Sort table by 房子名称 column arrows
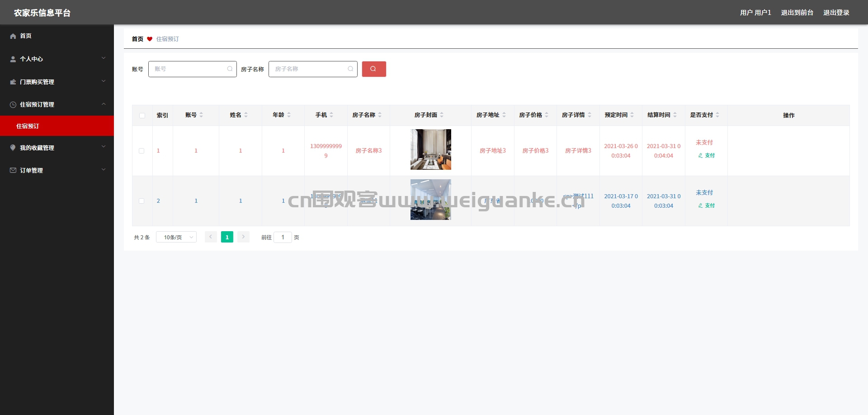 tap(380, 115)
